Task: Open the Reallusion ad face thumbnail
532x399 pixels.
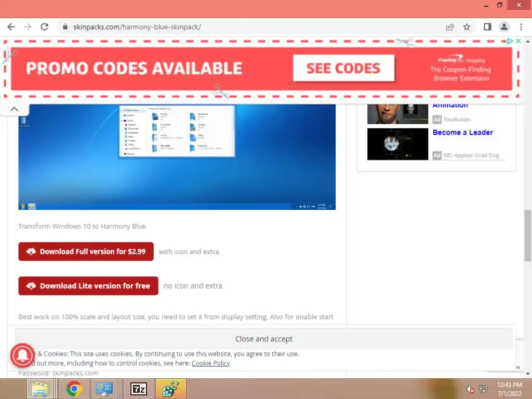Action: [x=397, y=114]
